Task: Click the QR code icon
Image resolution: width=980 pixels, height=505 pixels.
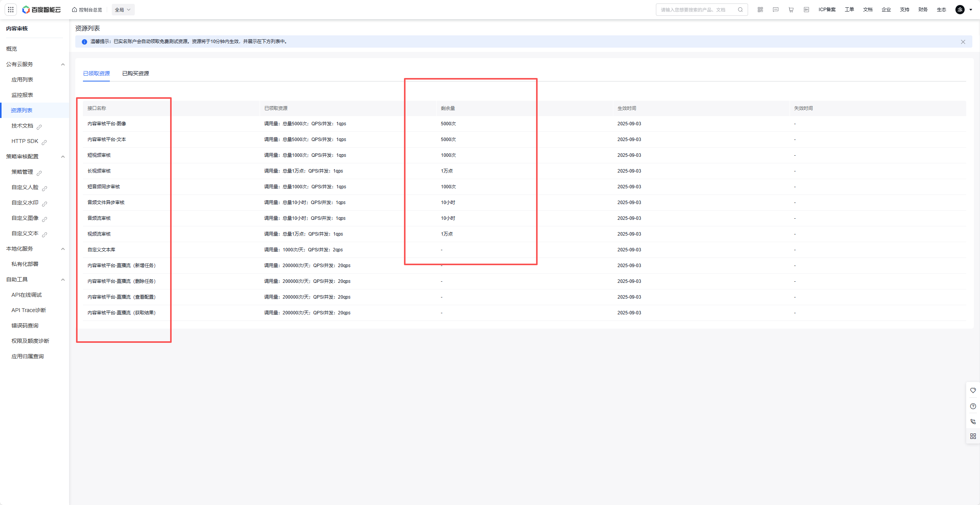Action: [x=760, y=10]
